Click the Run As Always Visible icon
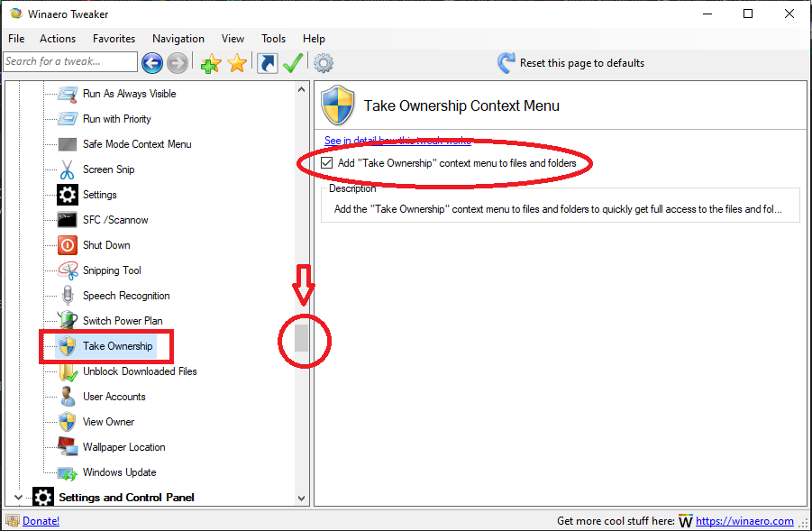Screen dimensions: 812x531 pos(68,94)
